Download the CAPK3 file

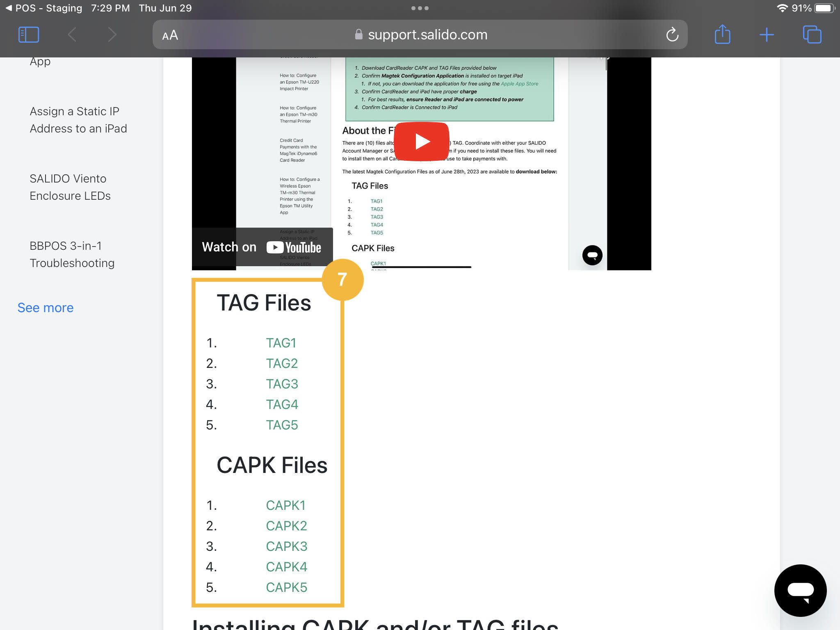click(x=286, y=546)
